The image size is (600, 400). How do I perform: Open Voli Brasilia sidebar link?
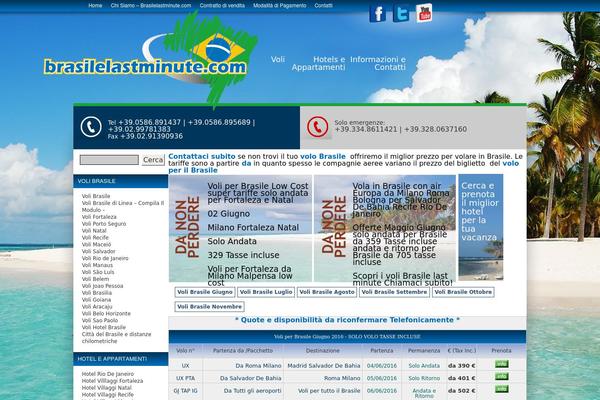(x=96, y=292)
